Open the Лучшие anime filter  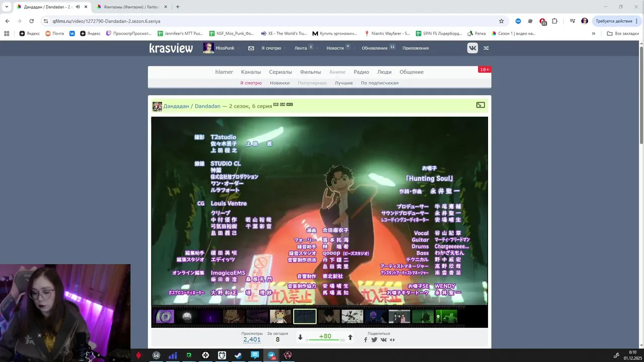coord(344,83)
